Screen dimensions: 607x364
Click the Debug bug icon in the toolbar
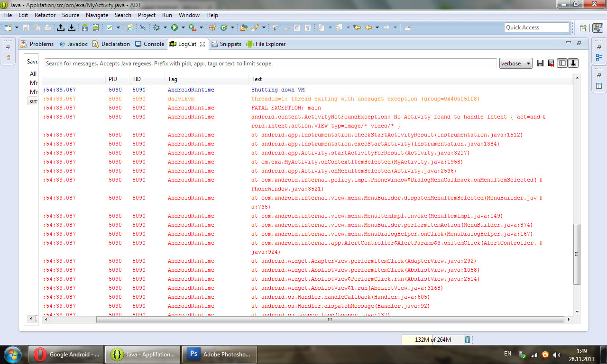pos(156,27)
